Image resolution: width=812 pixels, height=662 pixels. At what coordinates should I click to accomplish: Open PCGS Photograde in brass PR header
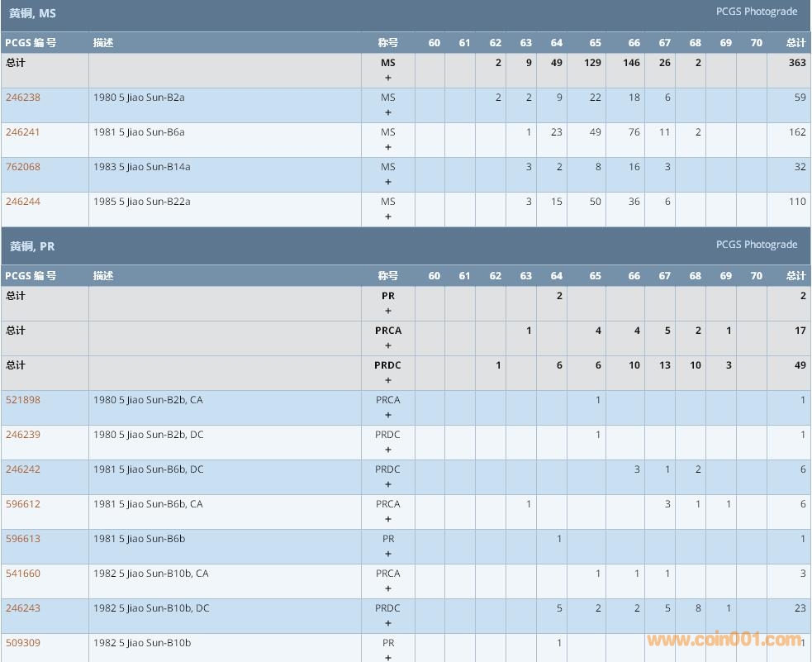756,245
